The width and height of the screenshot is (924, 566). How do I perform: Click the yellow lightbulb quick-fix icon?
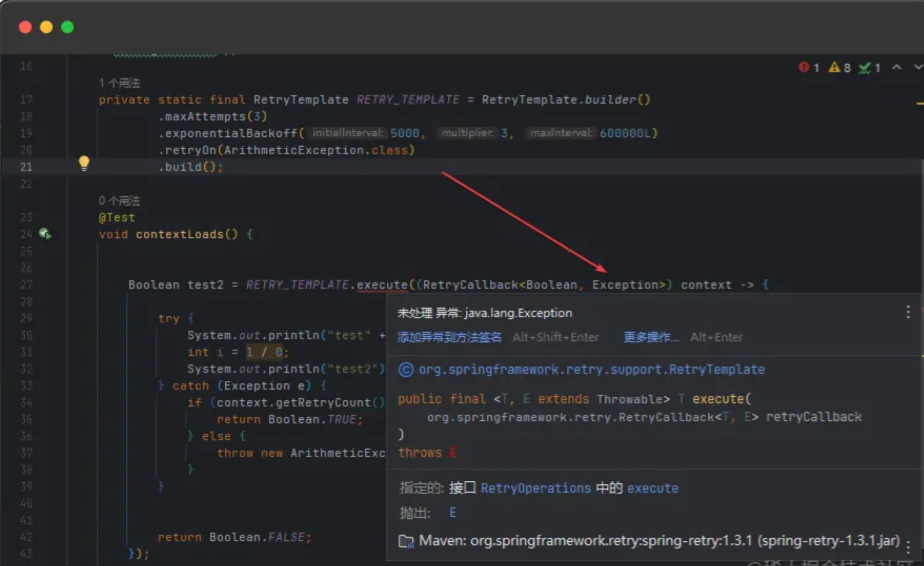coord(84,164)
